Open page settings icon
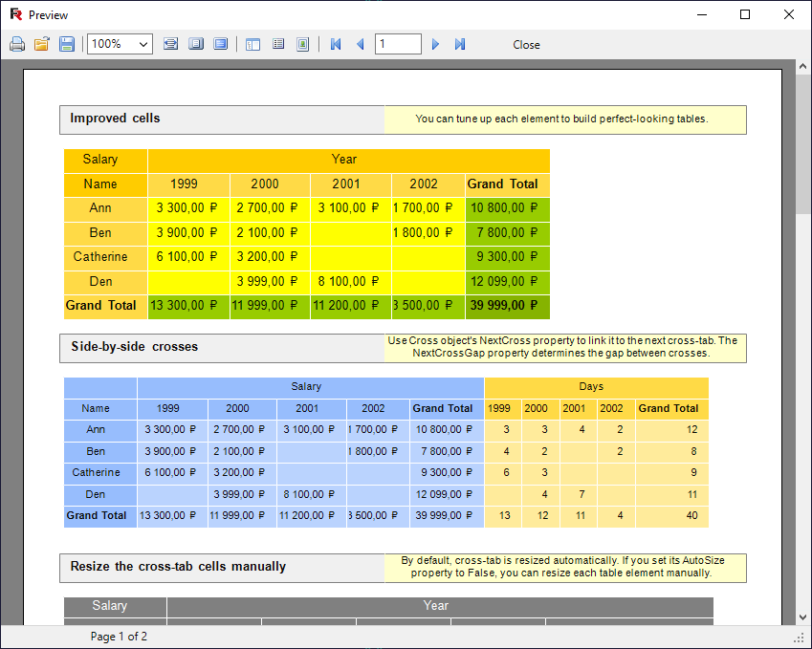Image resolution: width=812 pixels, height=649 pixels. 303,44
